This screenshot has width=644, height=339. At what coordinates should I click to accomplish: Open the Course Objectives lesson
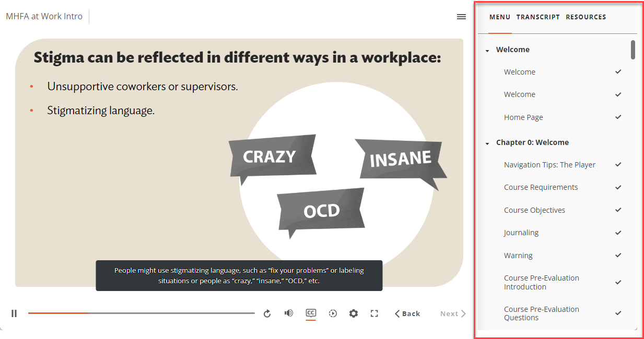pos(534,210)
